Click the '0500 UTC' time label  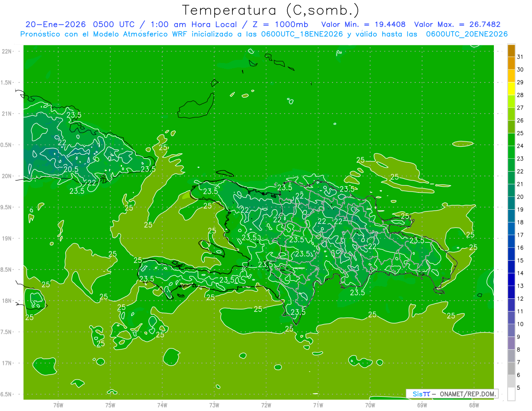(115, 24)
